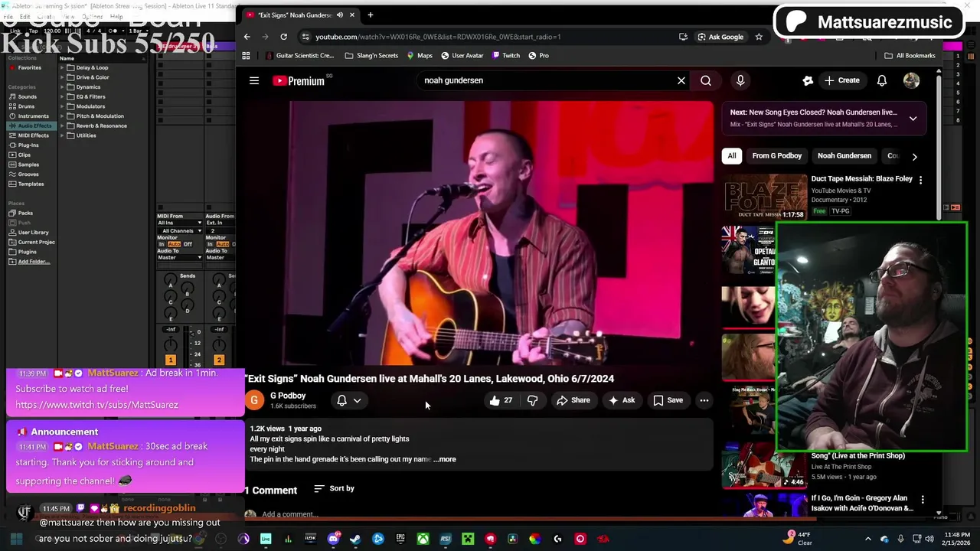Select the Noah Gundersen filter chip
The width and height of the screenshot is (980, 551).
click(x=844, y=156)
